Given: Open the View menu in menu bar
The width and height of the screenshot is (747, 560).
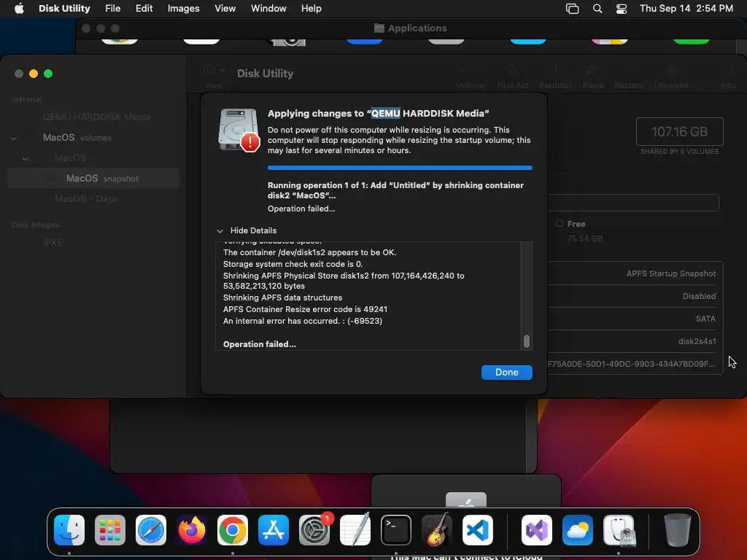Looking at the screenshot, I should (x=225, y=9).
